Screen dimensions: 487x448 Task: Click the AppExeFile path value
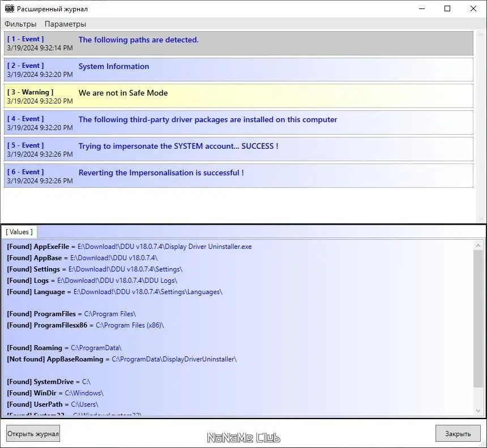[x=165, y=247]
